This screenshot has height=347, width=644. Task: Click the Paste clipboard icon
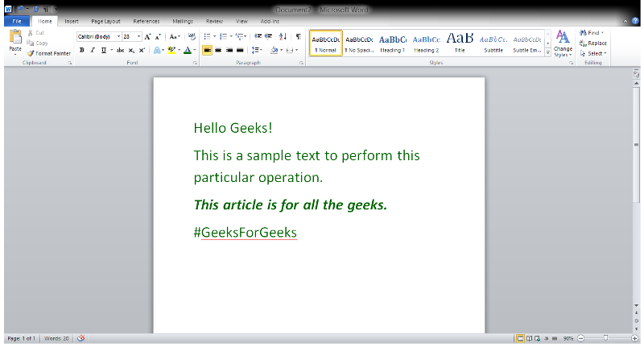point(15,37)
